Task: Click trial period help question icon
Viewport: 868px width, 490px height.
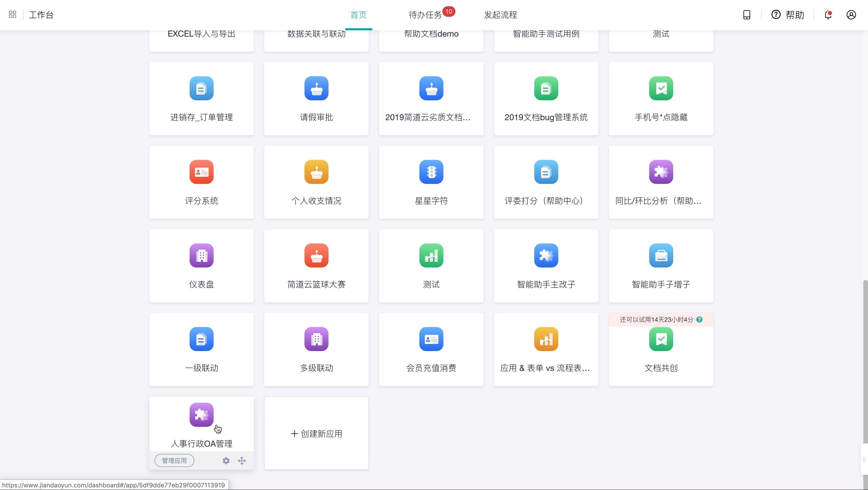Action: 699,319
